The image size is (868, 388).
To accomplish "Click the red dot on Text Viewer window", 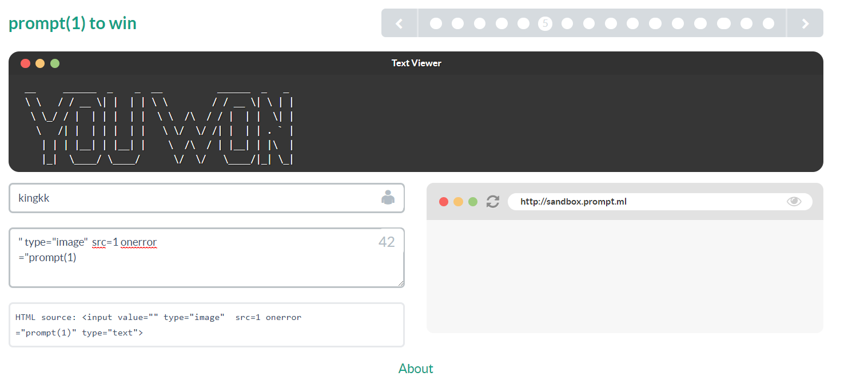I will coord(25,63).
